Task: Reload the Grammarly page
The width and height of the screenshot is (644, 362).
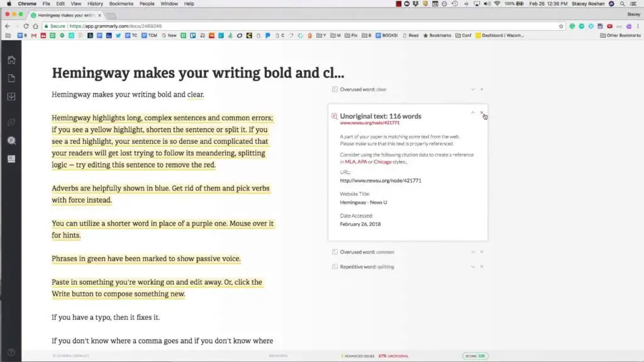Action: click(26, 26)
